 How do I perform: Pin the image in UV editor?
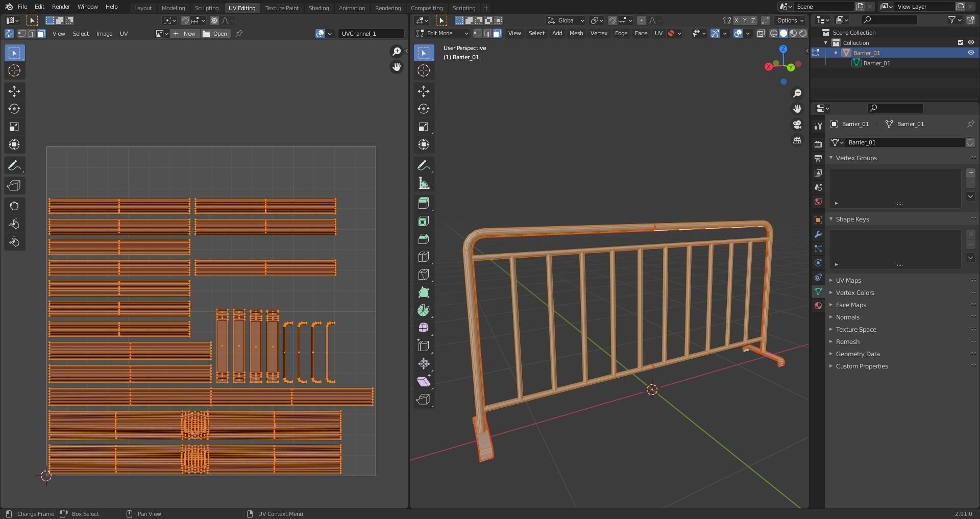click(x=239, y=34)
